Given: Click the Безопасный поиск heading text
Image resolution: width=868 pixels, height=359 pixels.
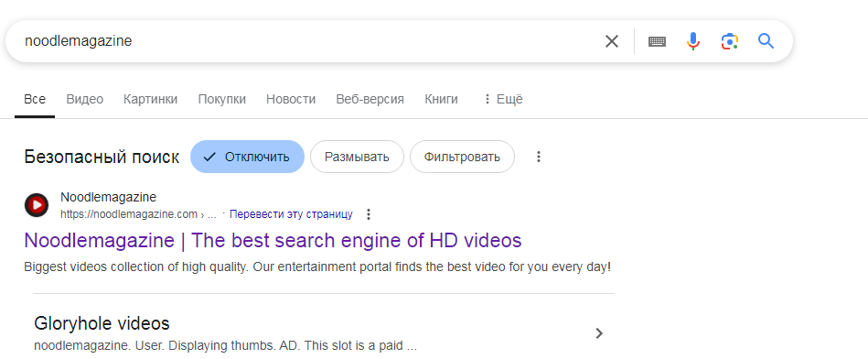Looking at the screenshot, I should (102, 158).
